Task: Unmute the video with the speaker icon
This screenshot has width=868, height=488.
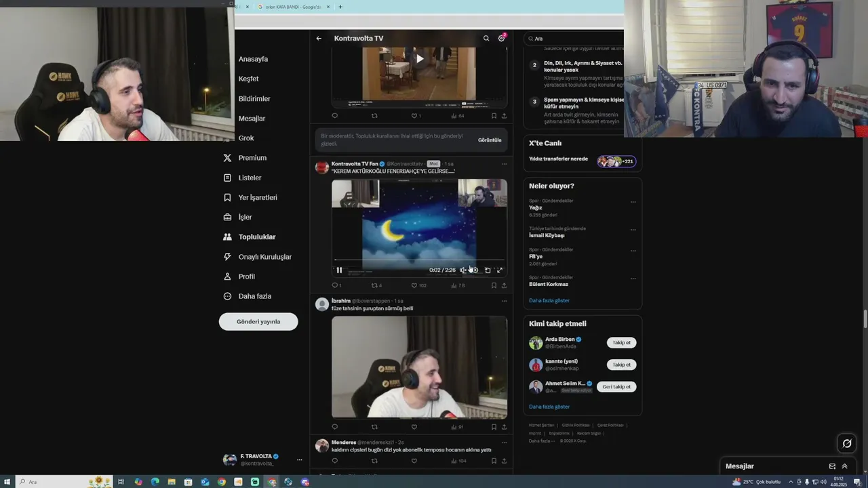Action: (463, 270)
